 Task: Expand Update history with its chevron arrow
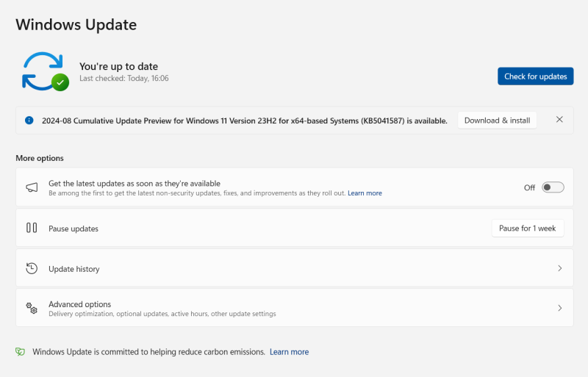click(x=559, y=268)
